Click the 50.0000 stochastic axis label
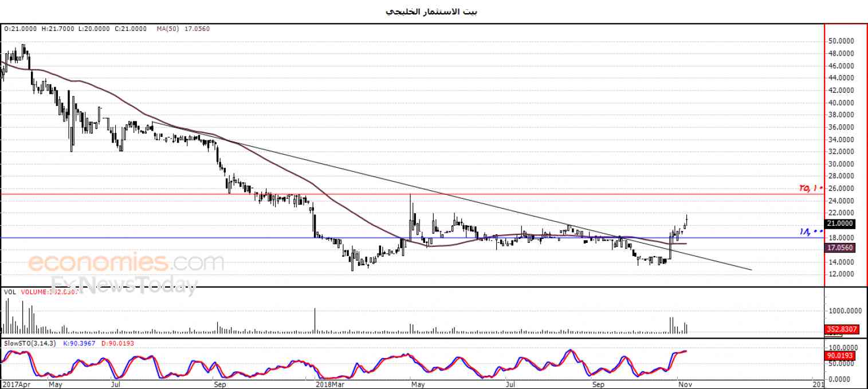The height and width of the screenshot is (389, 868). coord(842,363)
